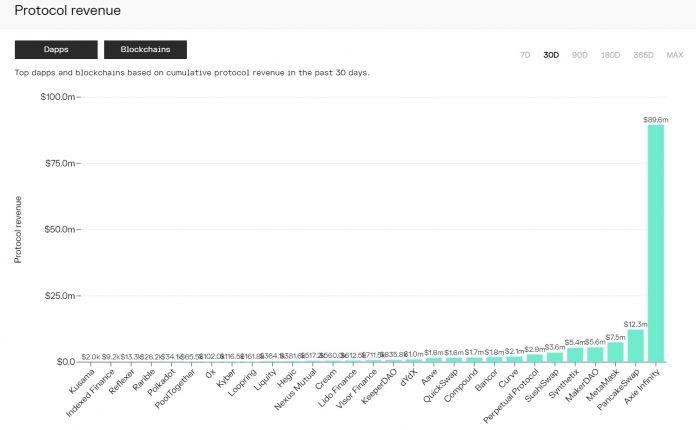Image resolution: width=696 pixels, height=430 pixels.
Task: Select the 7D time range
Action: (x=525, y=54)
